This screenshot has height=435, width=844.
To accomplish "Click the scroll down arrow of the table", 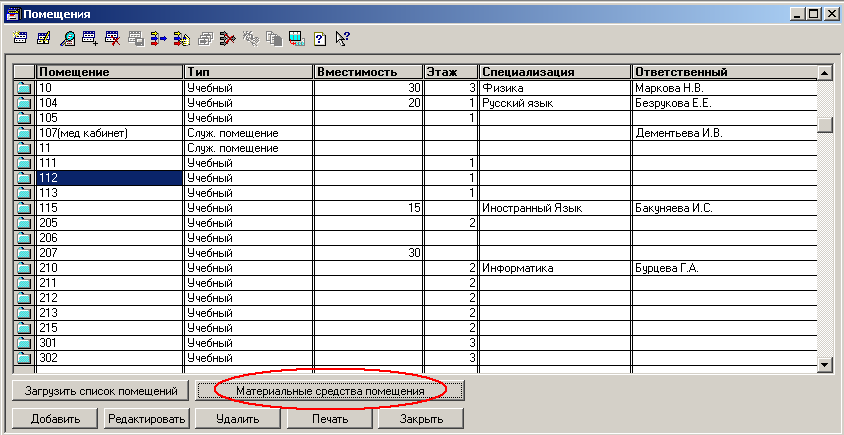I will pyautogui.click(x=825, y=365).
